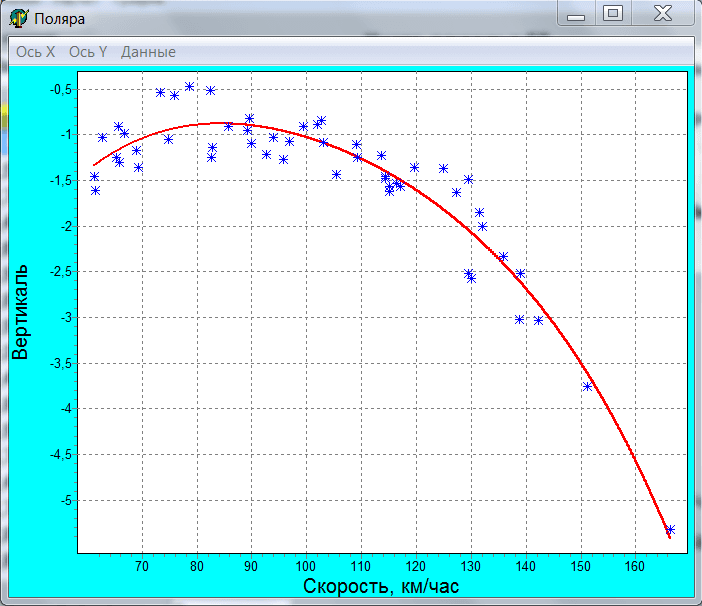Viewport: 702px width, 606px height.
Task: Click the 70 tick label on X axis
Action: [x=142, y=566]
